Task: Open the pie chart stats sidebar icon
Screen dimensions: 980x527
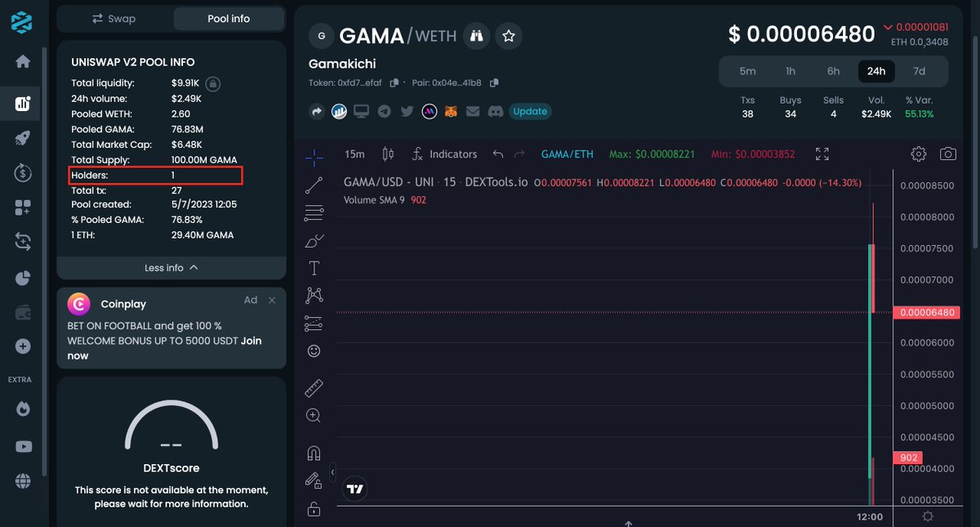Action: click(x=23, y=277)
